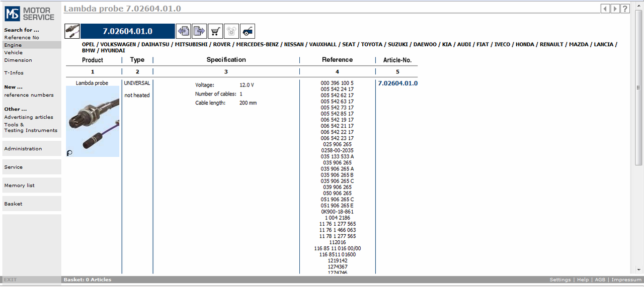Go forward using the right triangle button
Image resolution: width=644 pixels, height=287 pixels.
tap(615, 9)
